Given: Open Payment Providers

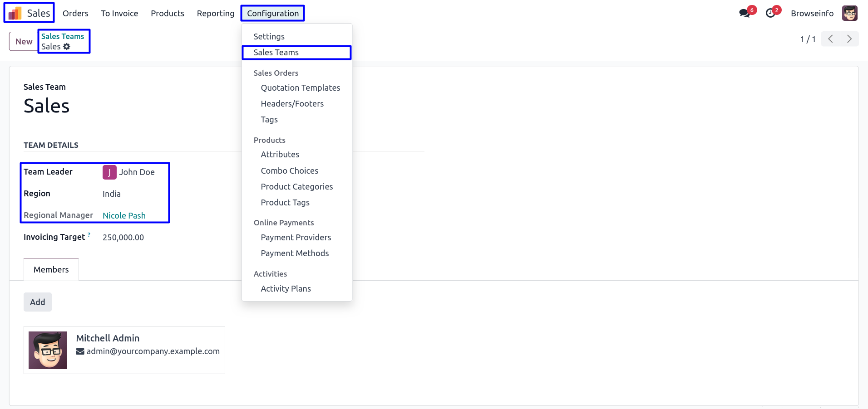Looking at the screenshot, I should (x=297, y=238).
